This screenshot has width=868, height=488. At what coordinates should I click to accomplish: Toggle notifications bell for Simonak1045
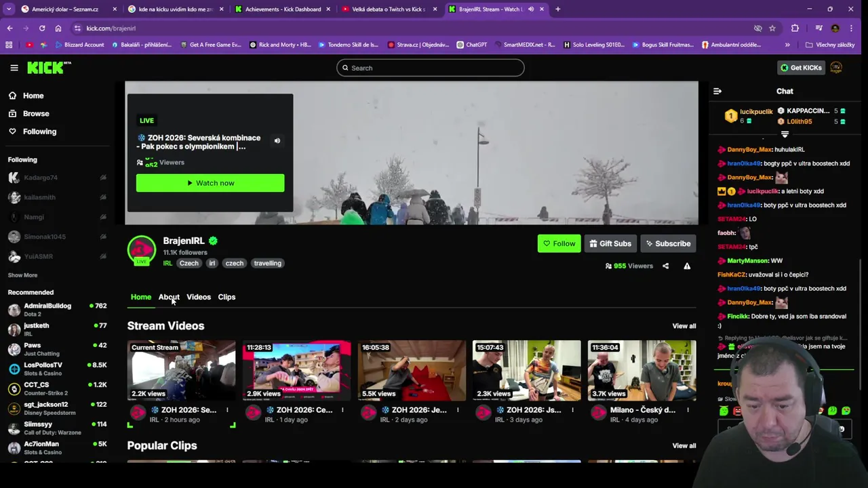click(103, 237)
